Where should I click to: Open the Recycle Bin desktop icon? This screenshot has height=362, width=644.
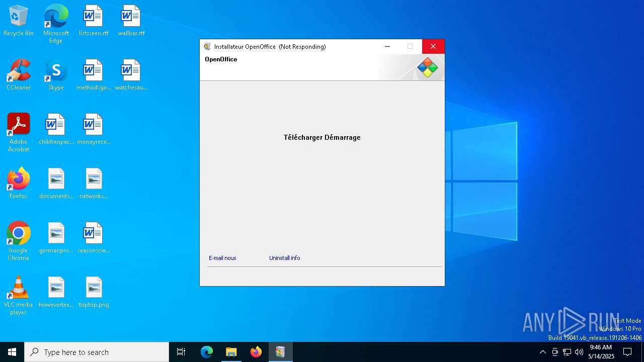point(19,21)
